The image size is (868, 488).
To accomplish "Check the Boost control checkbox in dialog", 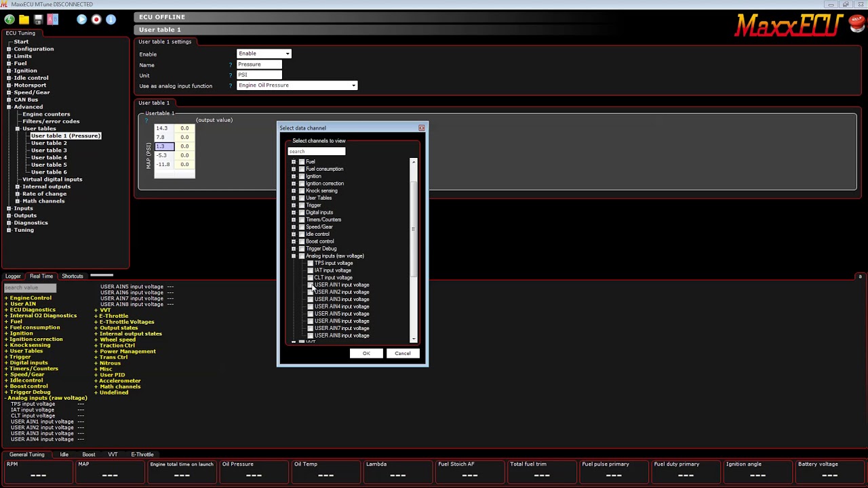I will 302,242.
